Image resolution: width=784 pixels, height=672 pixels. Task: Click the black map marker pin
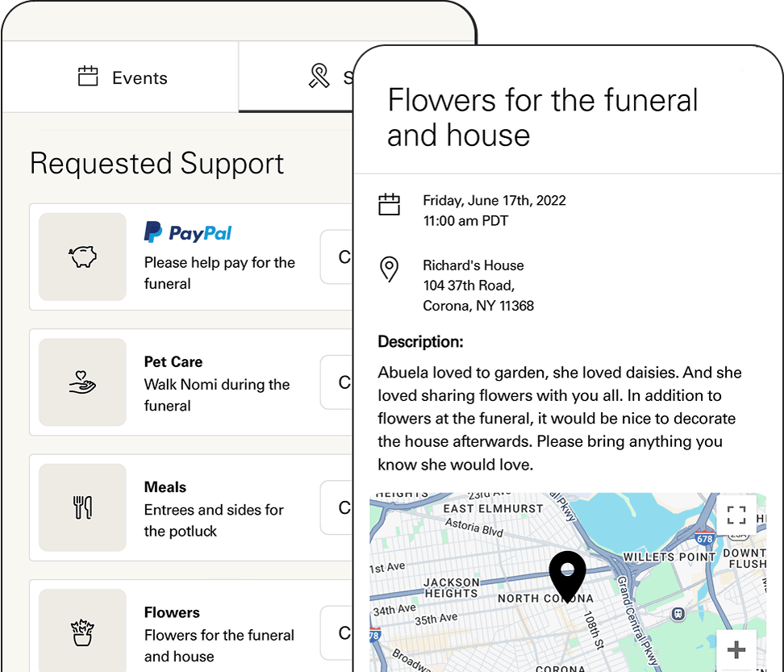[567, 576]
